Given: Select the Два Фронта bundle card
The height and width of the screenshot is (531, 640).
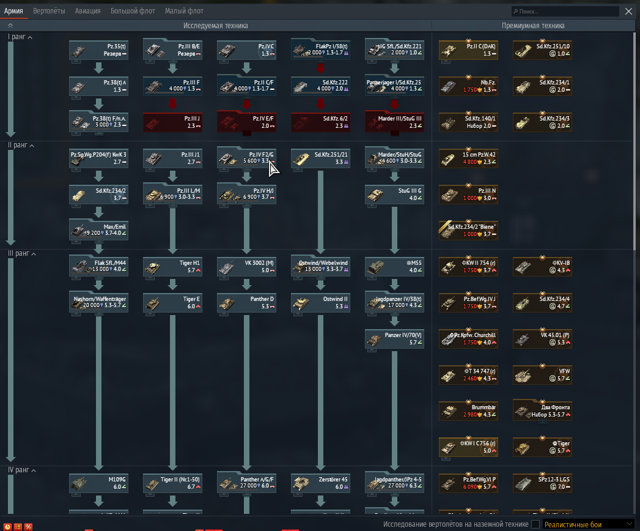Looking at the screenshot, I should pyautogui.click(x=542, y=410).
